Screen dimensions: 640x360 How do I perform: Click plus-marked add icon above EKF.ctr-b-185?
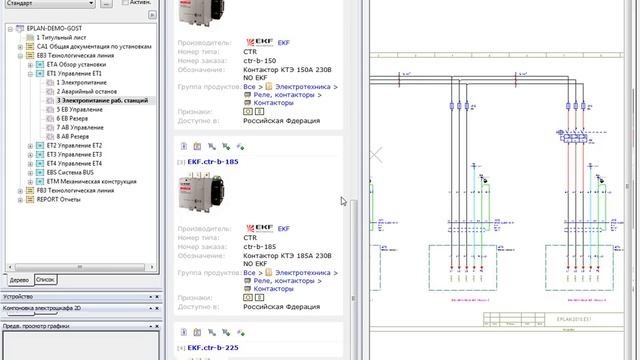(x=240, y=146)
